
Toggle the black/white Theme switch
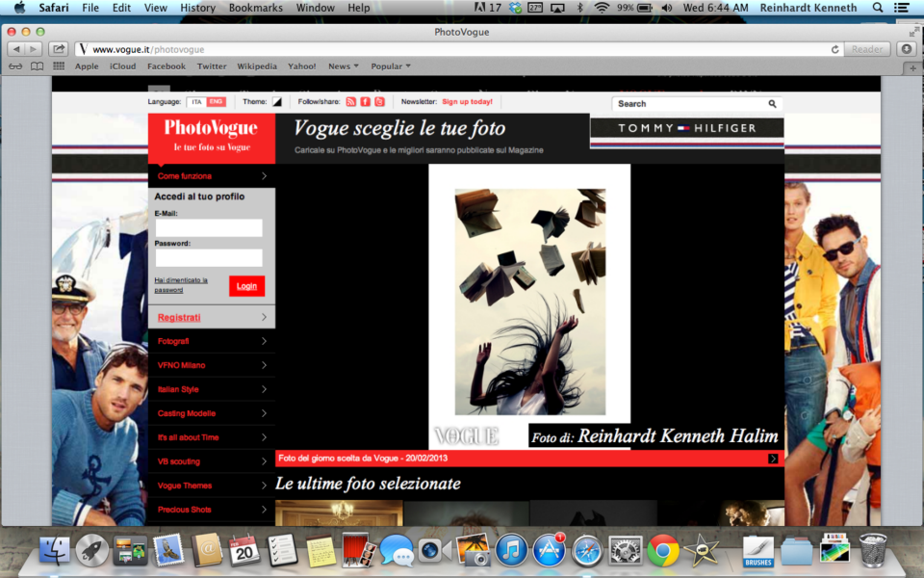pyautogui.click(x=277, y=101)
